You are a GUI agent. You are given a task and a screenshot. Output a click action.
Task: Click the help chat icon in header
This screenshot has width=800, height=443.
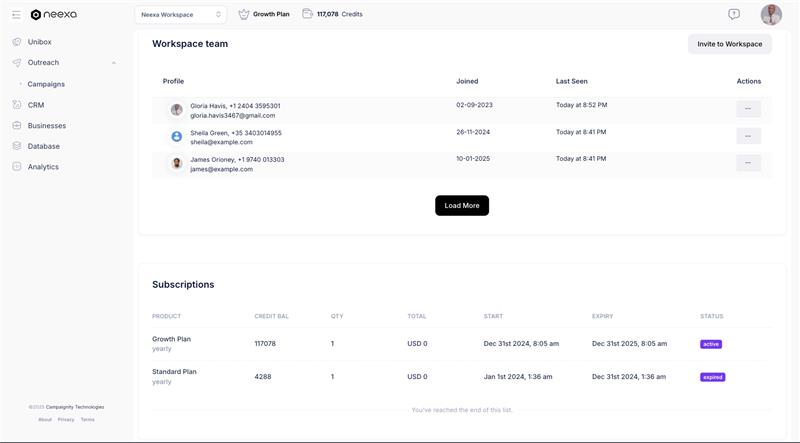(734, 14)
